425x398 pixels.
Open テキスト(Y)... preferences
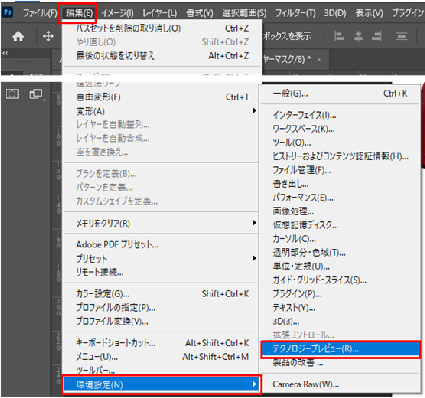340,307
